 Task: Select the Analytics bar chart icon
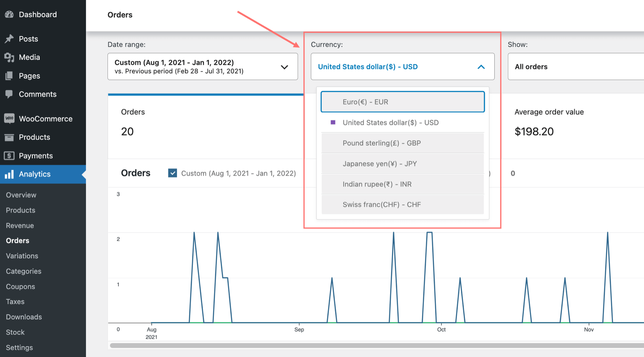coord(9,174)
